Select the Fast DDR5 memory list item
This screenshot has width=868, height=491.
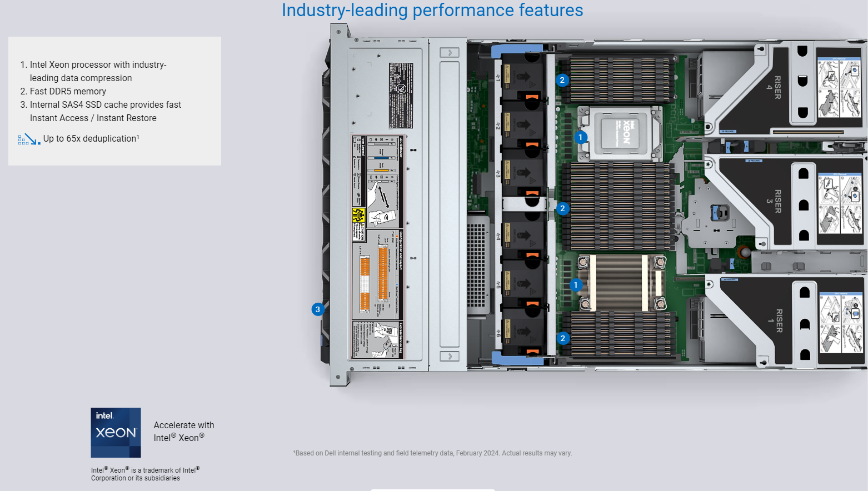[x=63, y=91]
